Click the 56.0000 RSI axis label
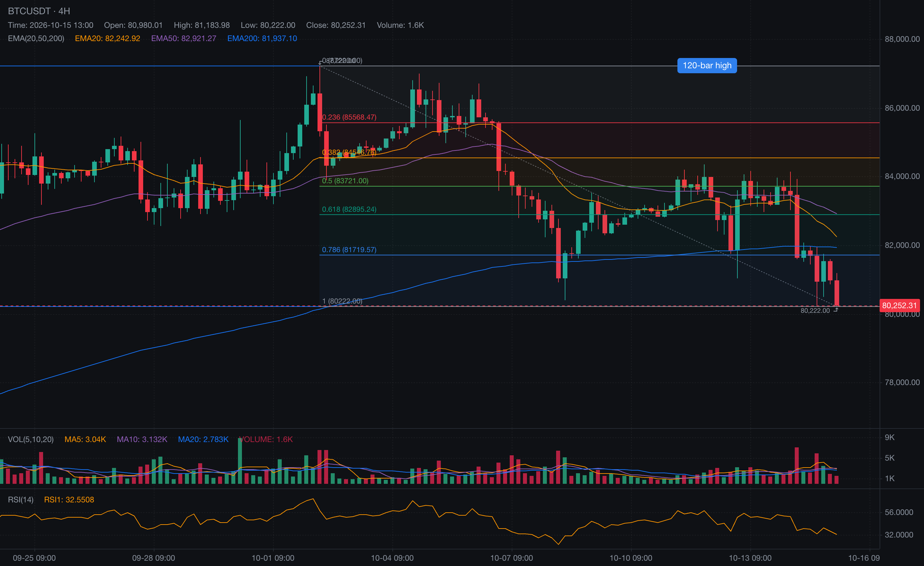Screen dimensions: 924x566 (899, 512)
